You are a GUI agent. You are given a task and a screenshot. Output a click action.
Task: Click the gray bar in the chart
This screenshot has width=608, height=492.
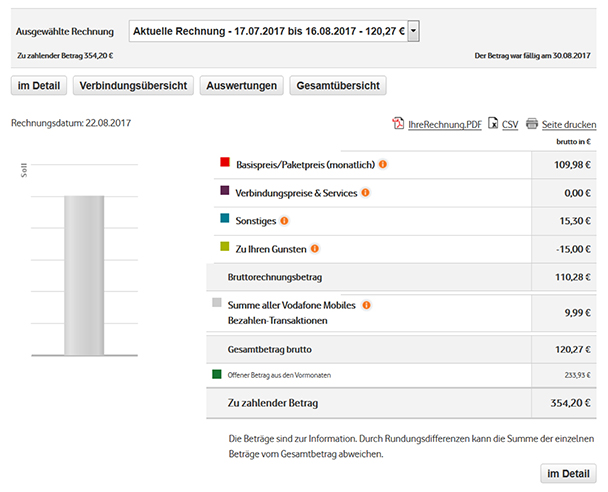(85, 275)
